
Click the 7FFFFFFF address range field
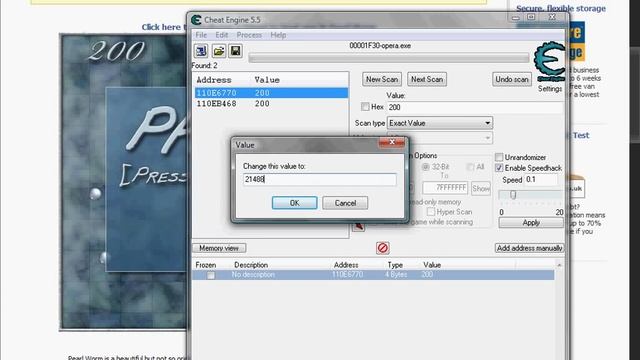[445, 188]
